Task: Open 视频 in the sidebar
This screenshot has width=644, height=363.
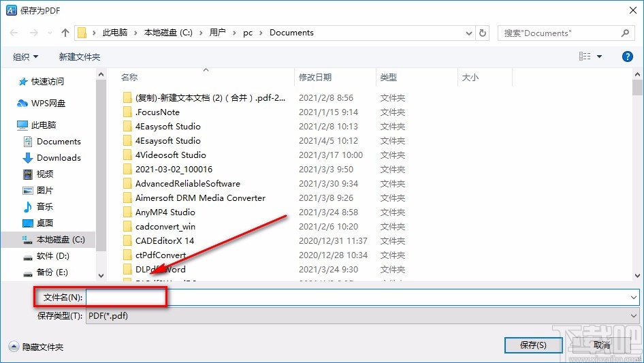Action: (x=39, y=174)
